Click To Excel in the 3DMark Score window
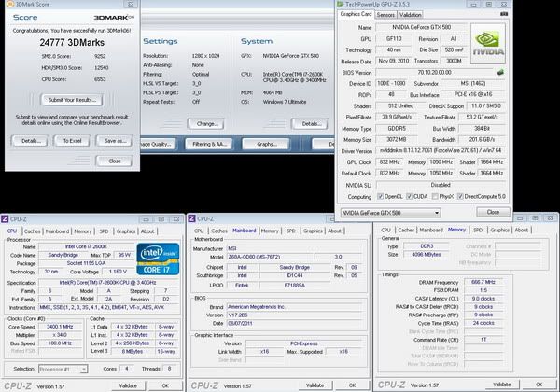This screenshot has height=392, width=560. click(x=72, y=141)
